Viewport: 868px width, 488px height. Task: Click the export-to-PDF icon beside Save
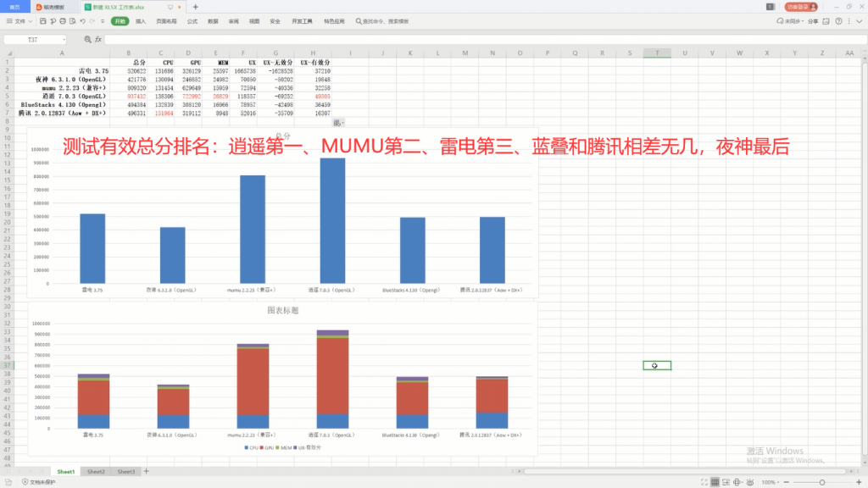[x=53, y=21]
